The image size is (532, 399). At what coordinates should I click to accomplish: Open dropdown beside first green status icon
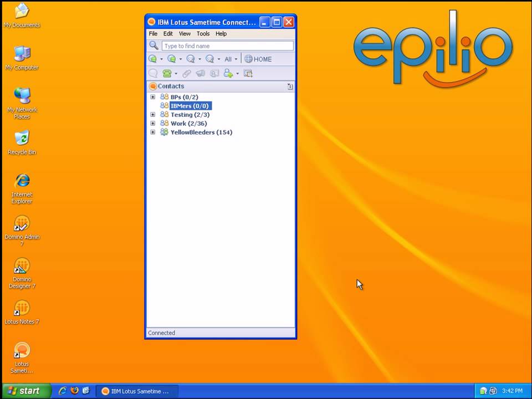point(161,59)
